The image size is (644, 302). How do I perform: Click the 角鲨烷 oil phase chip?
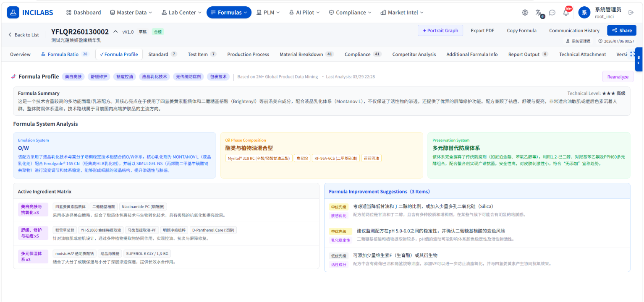302,158
